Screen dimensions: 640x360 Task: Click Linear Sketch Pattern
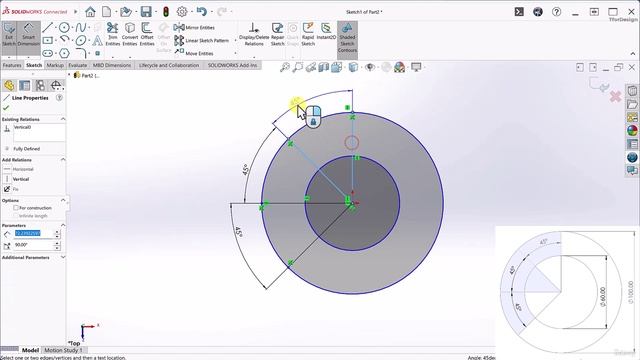202,40
